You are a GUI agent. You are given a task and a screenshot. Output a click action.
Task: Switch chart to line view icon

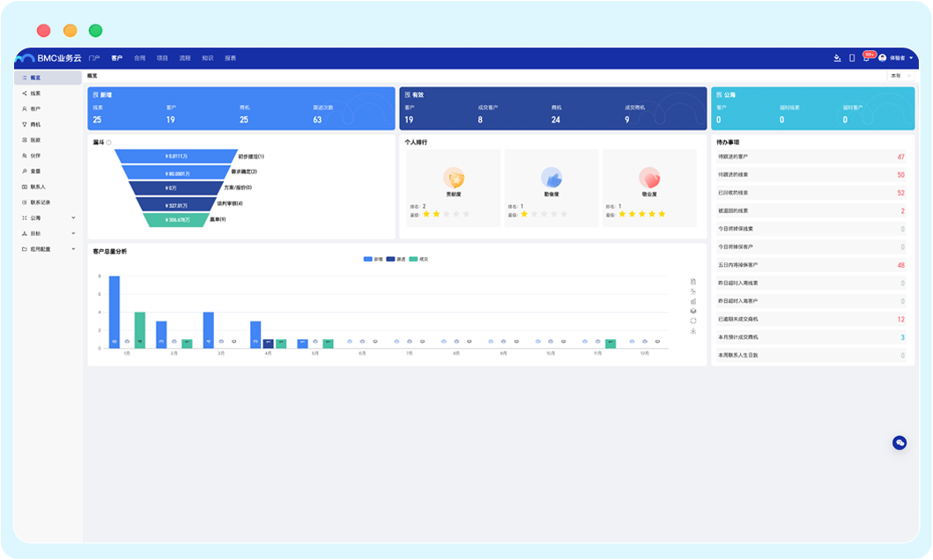693,291
